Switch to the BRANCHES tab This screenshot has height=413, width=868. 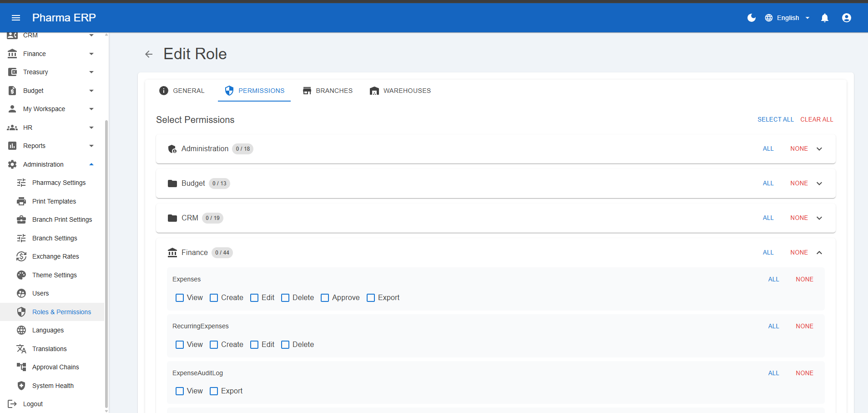[x=327, y=91]
